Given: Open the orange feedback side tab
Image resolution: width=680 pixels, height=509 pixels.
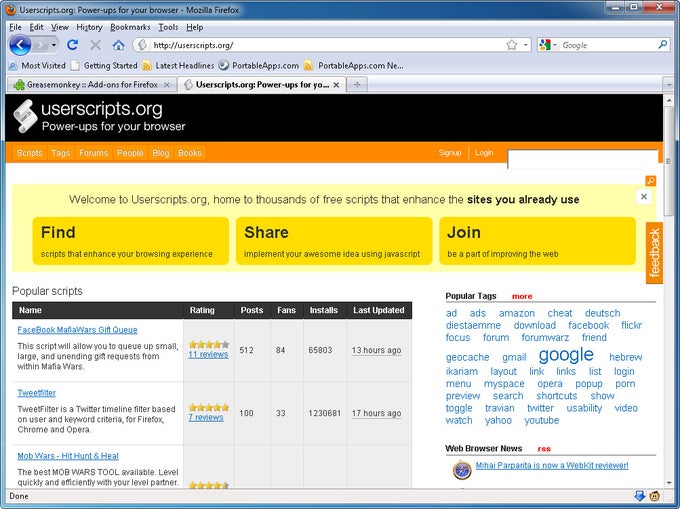Looking at the screenshot, I should [x=654, y=253].
